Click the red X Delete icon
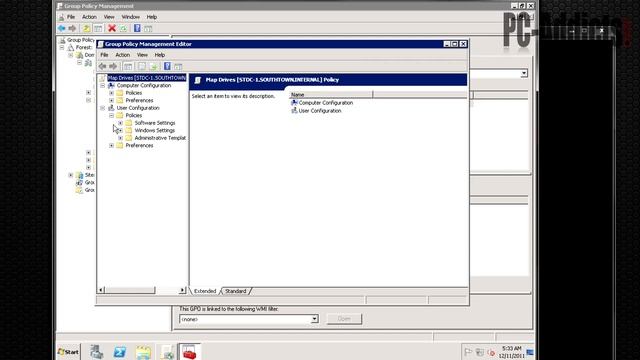 [x=111, y=28]
